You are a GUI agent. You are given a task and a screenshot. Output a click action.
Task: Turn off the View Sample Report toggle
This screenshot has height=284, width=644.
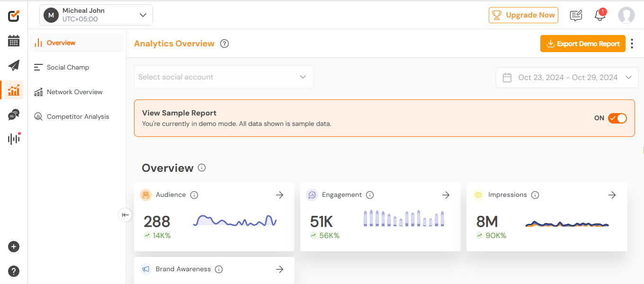pos(617,118)
